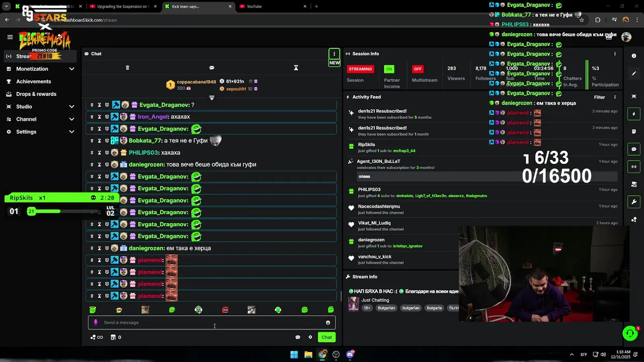Click the note icon in right sidebar

pyautogui.click(x=634, y=132)
